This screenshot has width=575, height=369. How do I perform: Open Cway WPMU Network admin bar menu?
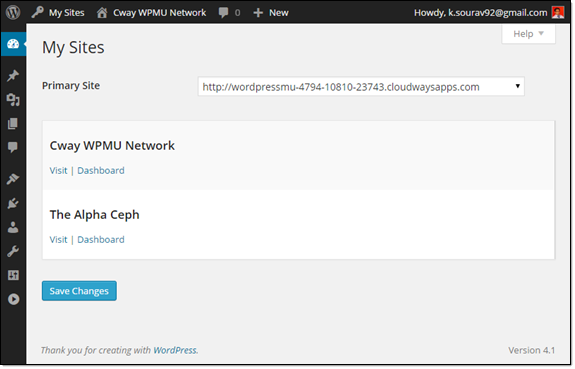click(x=151, y=12)
